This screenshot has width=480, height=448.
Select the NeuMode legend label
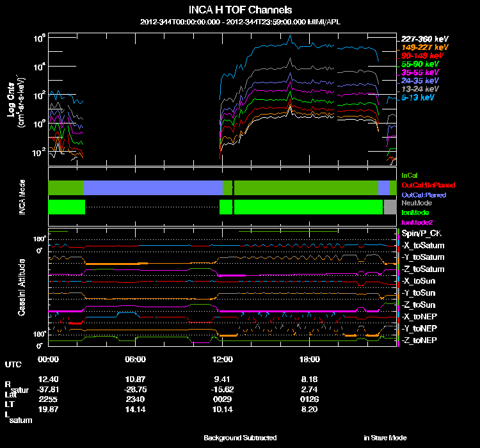415,203
